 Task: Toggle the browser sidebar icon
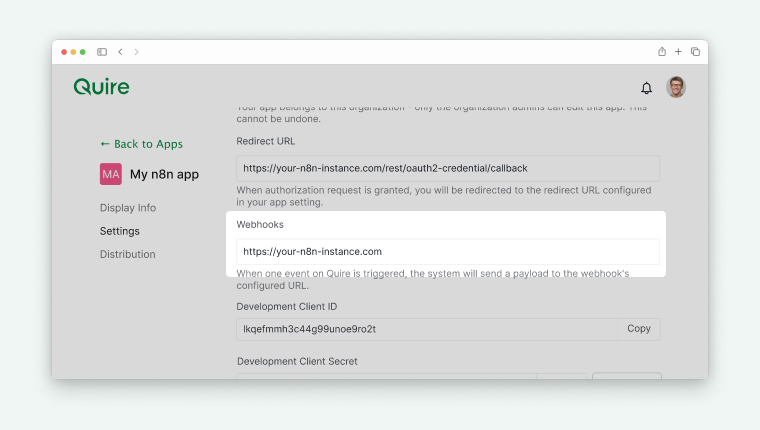(x=102, y=52)
